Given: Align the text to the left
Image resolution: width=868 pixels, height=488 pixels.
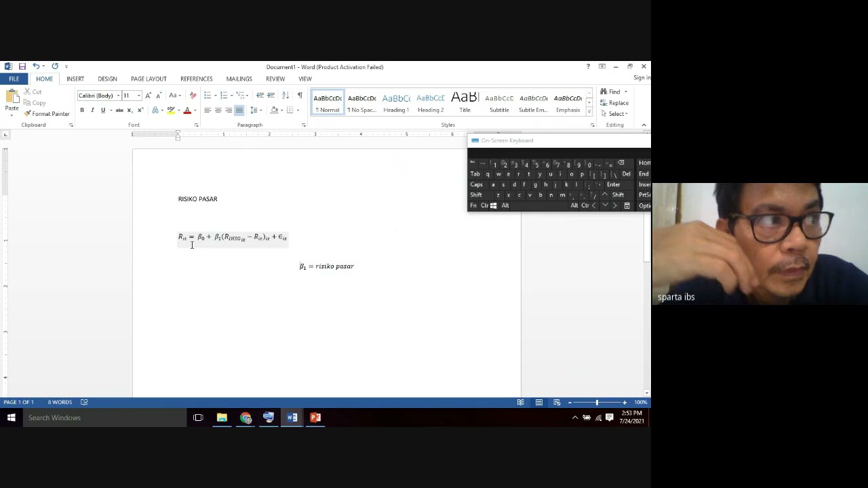Looking at the screenshot, I should click(208, 110).
